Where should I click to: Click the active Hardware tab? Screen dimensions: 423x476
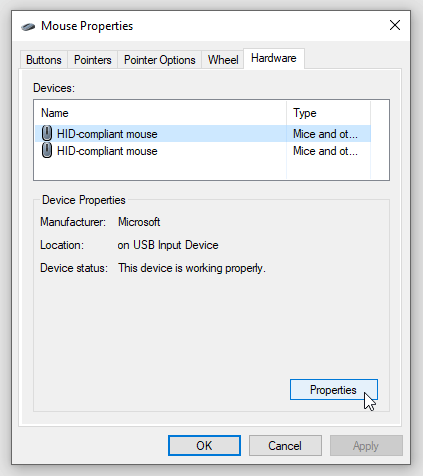pyautogui.click(x=274, y=58)
